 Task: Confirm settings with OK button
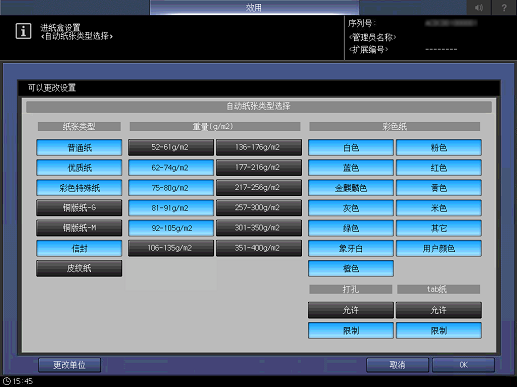click(463, 365)
